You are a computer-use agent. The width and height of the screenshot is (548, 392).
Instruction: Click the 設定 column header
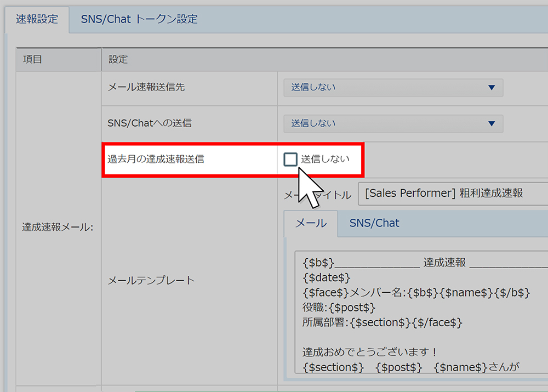[x=118, y=59]
